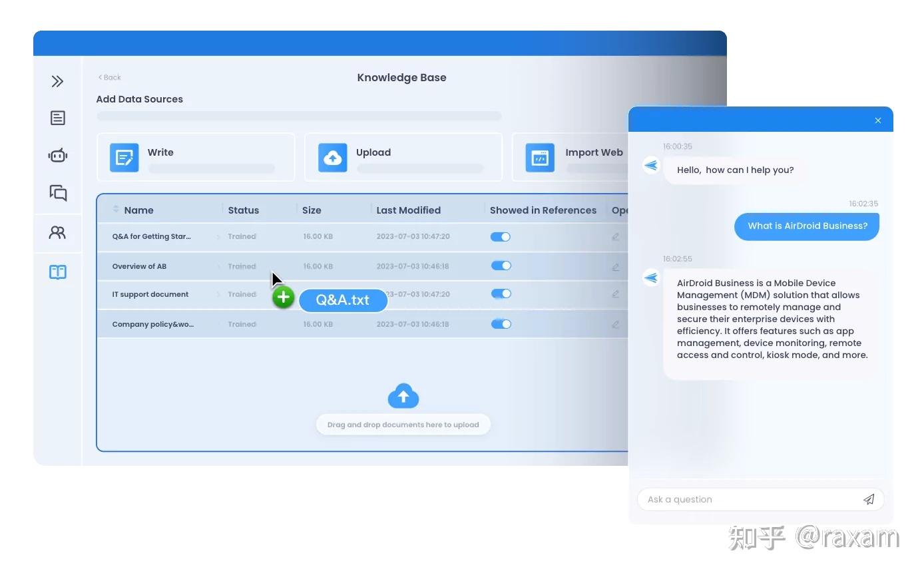Edit Overview of AB with pencil icon
Image resolution: width=924 pixels, height=575 pixels.
615,266
